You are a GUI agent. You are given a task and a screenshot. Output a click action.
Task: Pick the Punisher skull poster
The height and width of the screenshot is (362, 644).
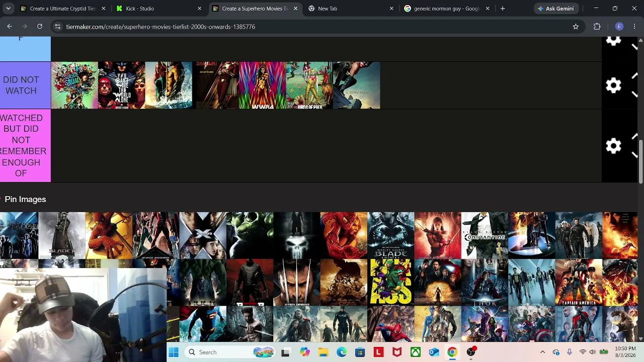(297, 235)
